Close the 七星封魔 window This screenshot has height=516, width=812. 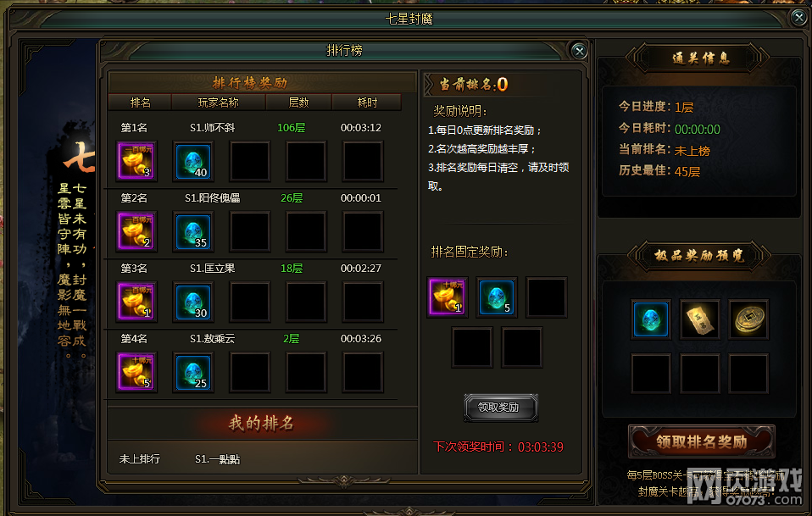(799, 18)
